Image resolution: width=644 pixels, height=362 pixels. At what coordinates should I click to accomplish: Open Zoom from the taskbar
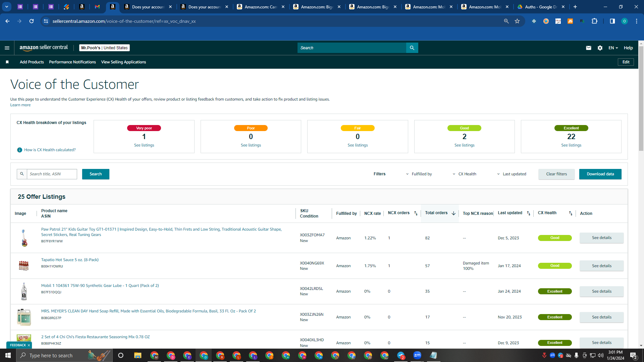click(417, 355)
